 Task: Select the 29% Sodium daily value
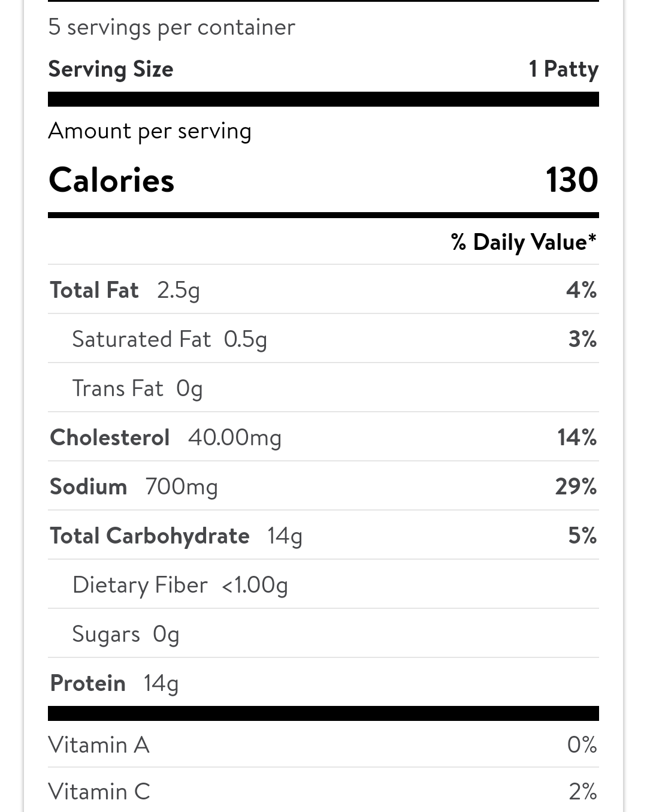[576, 487]
